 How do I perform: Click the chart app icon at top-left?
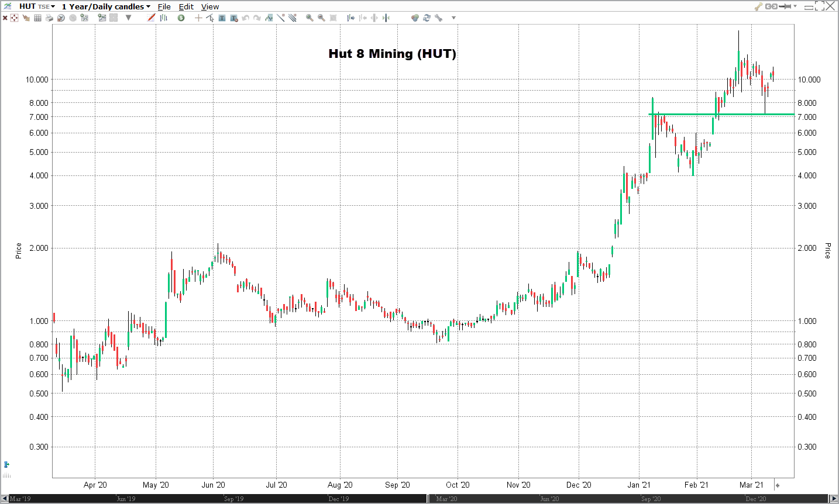click(x=7, y=6)
